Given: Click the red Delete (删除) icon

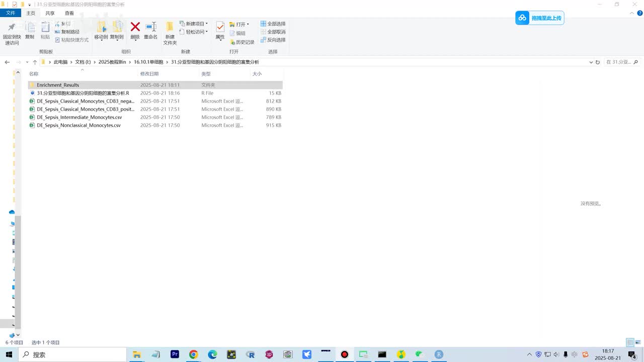Looking at the screenshot, I should coord(135,31).
